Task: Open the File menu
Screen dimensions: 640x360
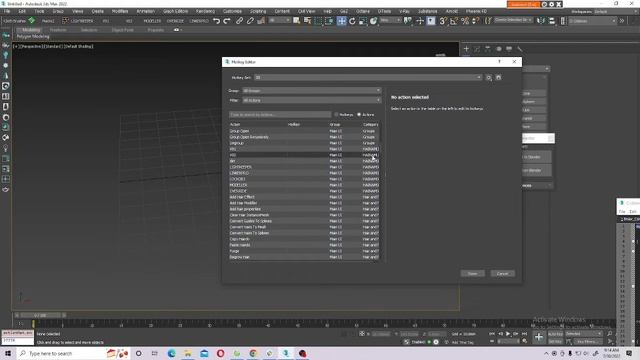Action: click(x=7, y=11)
